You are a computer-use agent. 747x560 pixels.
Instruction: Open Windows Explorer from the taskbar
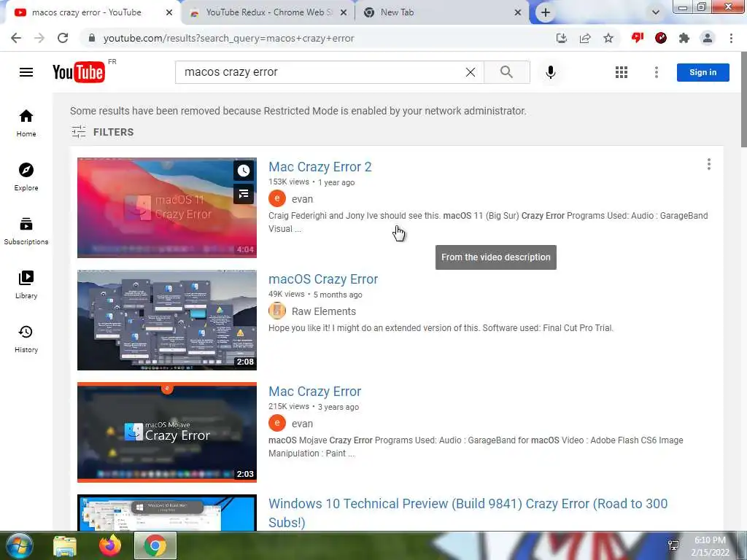click(65, 546)
